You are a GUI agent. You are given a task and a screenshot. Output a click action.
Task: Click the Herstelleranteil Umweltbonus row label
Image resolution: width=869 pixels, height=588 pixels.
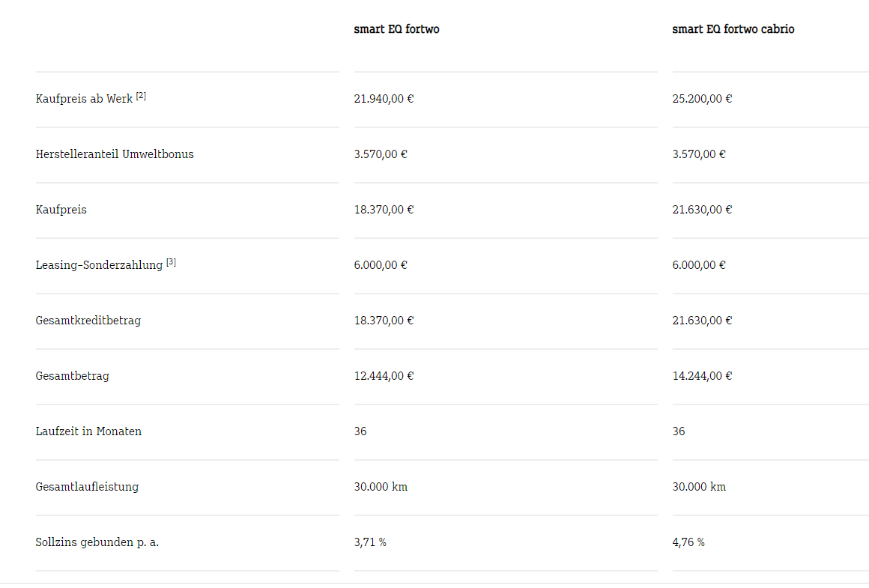(115, 154)
